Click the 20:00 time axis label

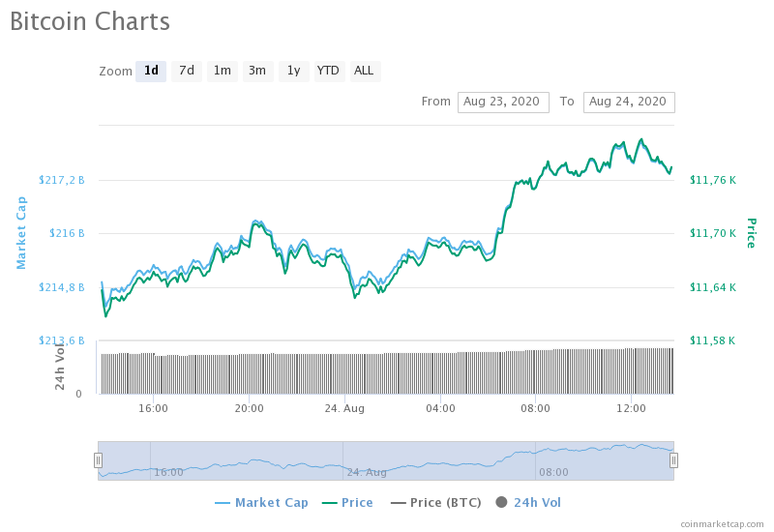[x=249, y=408]
